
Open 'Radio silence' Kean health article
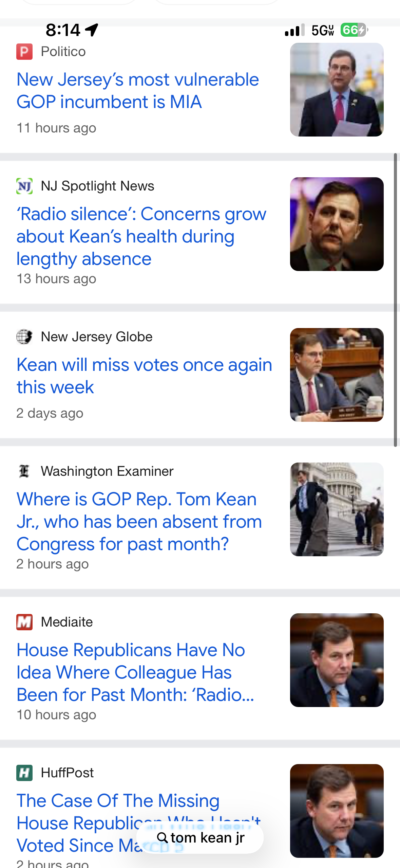(141, 236)
